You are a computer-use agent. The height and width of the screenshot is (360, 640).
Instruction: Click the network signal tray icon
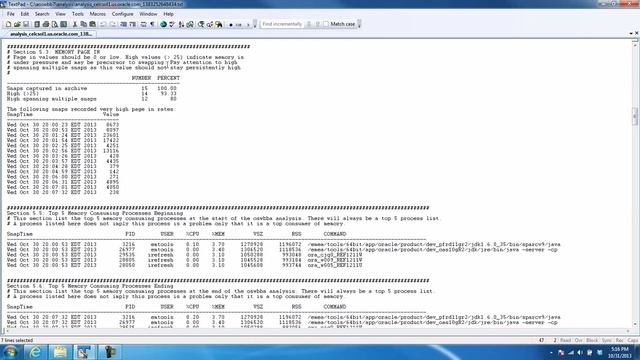tap(571, 353)
